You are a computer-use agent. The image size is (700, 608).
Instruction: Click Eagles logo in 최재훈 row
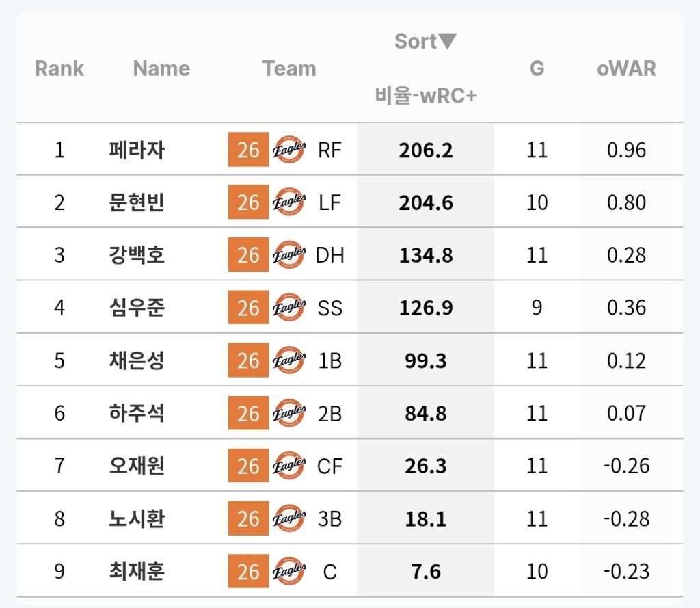289,571
